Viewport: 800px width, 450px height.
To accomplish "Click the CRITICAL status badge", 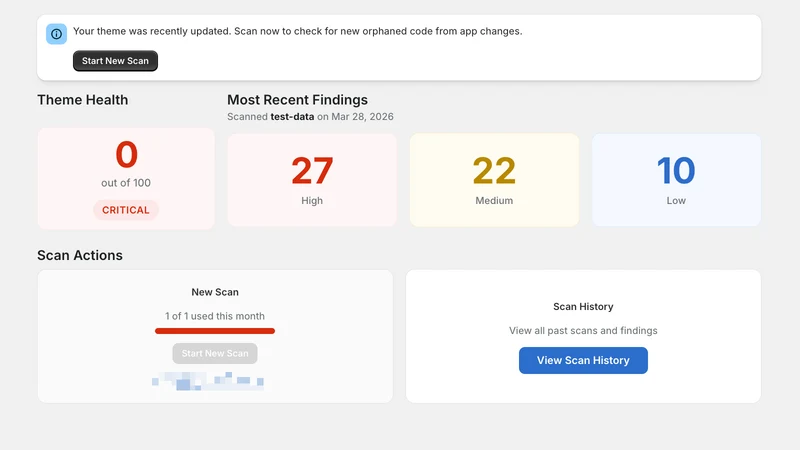I will (x=126, y=210).
